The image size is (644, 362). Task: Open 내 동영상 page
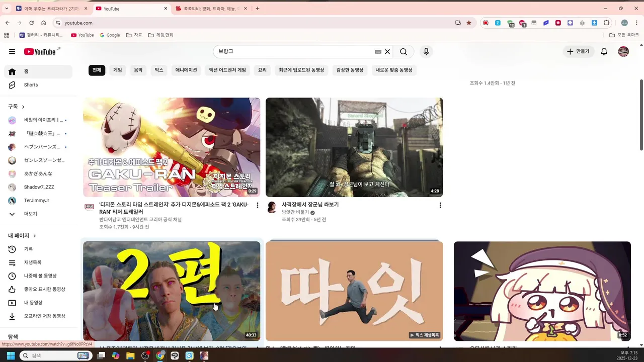point(38,303)
